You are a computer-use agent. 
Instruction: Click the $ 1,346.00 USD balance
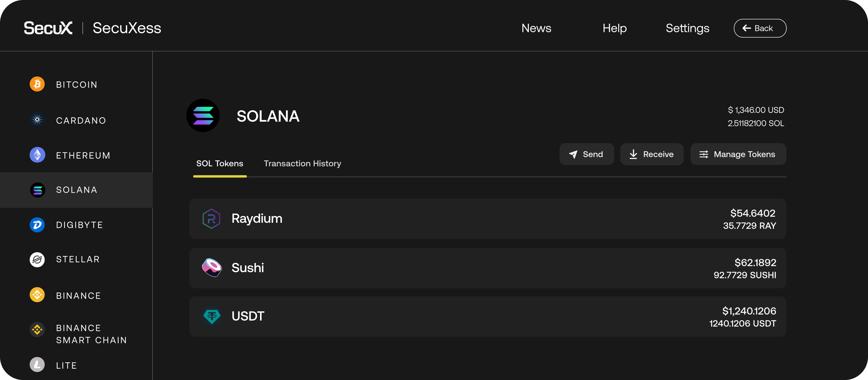pos(756,110)
